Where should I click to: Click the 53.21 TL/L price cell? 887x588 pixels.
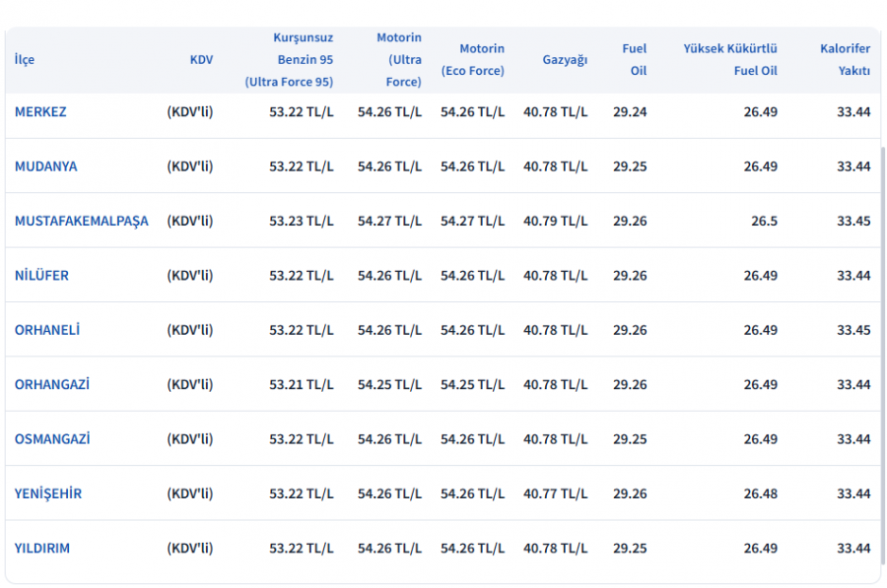point(301,385)
